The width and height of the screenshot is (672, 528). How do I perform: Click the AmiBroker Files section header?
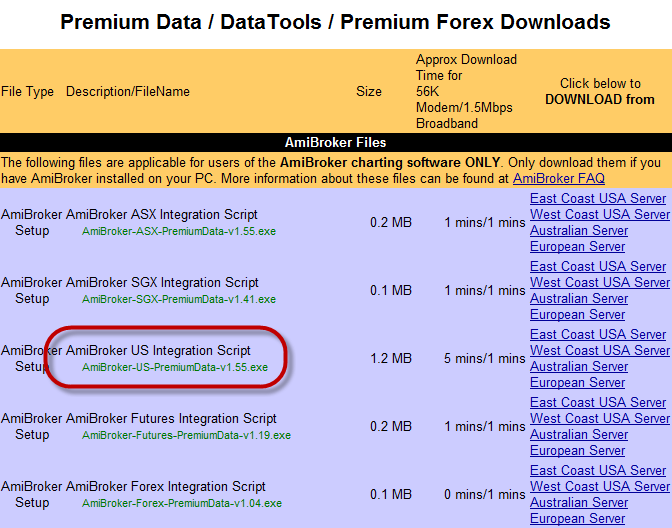tap(336, 142)
